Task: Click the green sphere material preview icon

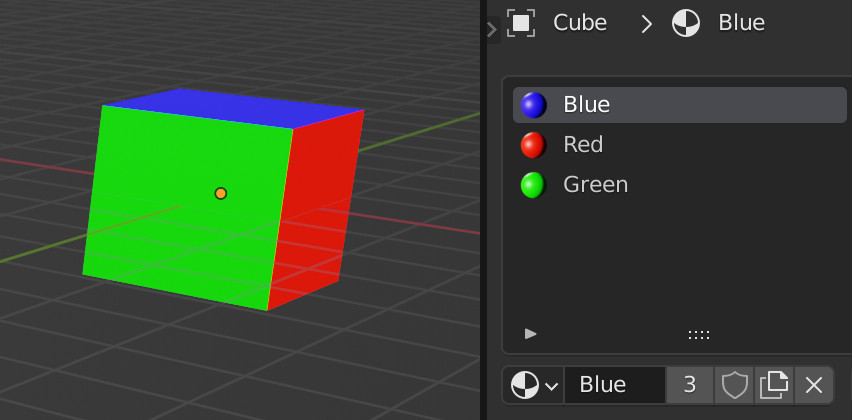Action: click(533, 185)
